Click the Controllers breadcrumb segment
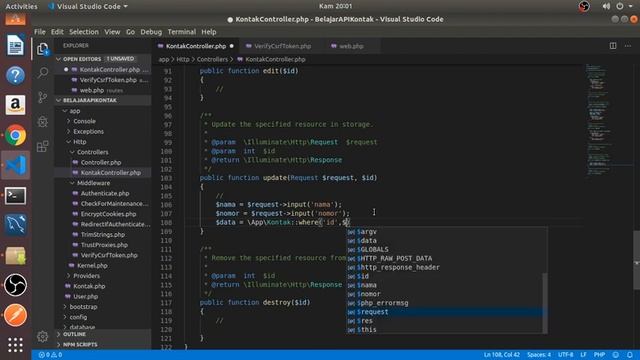Screen dimensions: 640x360 tap(212, 59)
